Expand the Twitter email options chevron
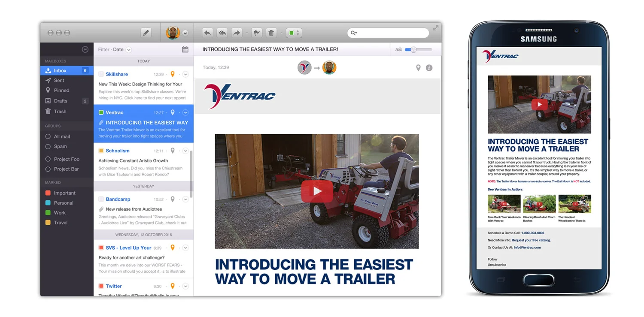The image size is (644, 317). coord(185,286)
